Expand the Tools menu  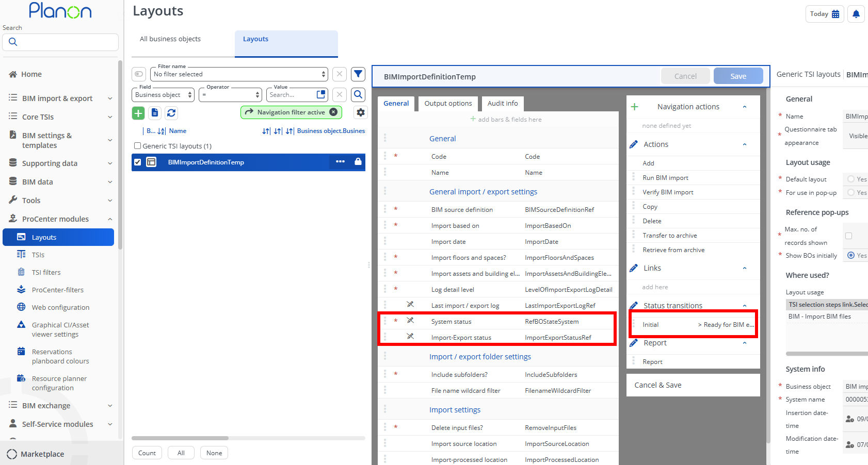61,201
